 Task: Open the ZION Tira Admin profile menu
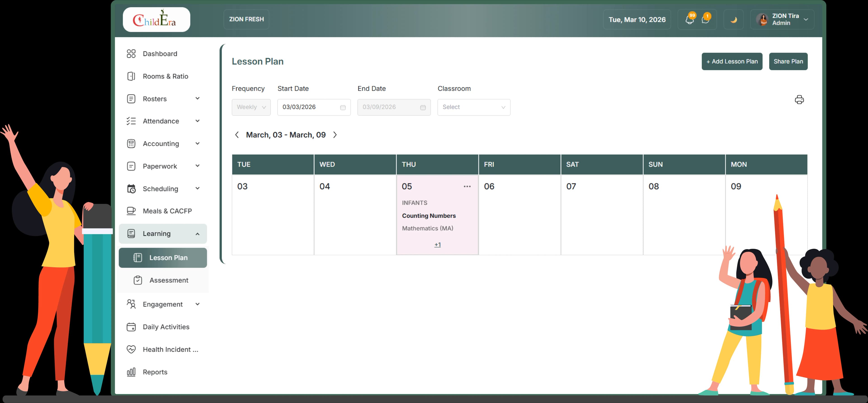coord(782,19)
